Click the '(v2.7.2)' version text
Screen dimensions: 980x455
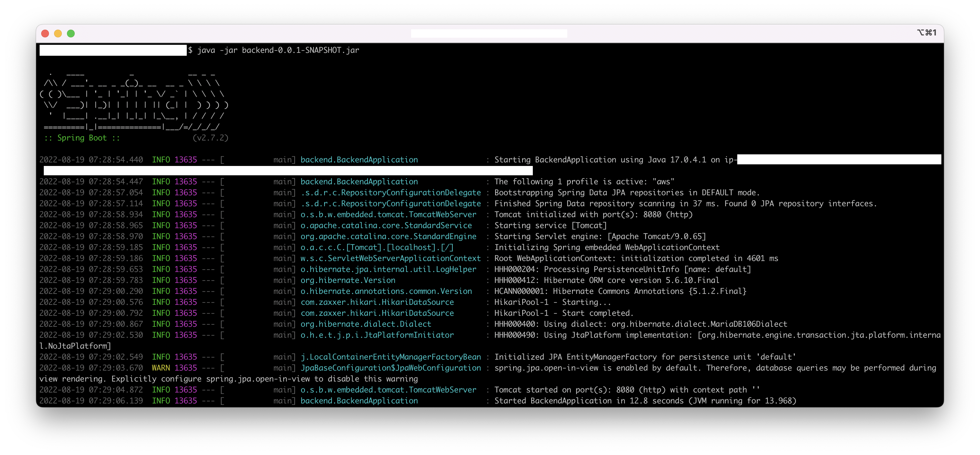click(x=210, y=138)
